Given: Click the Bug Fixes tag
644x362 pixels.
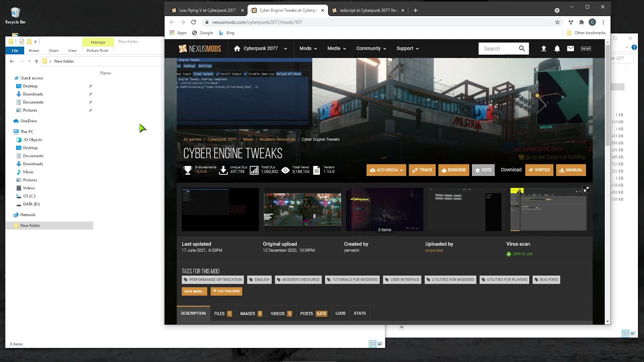Looking at the screenshot, I should coord(546,280).
